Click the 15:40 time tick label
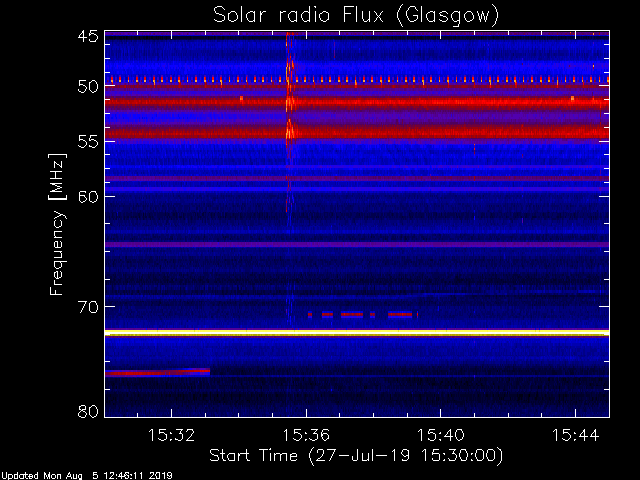This screenshot has height=480, width=640. click(x=440, y=435)
